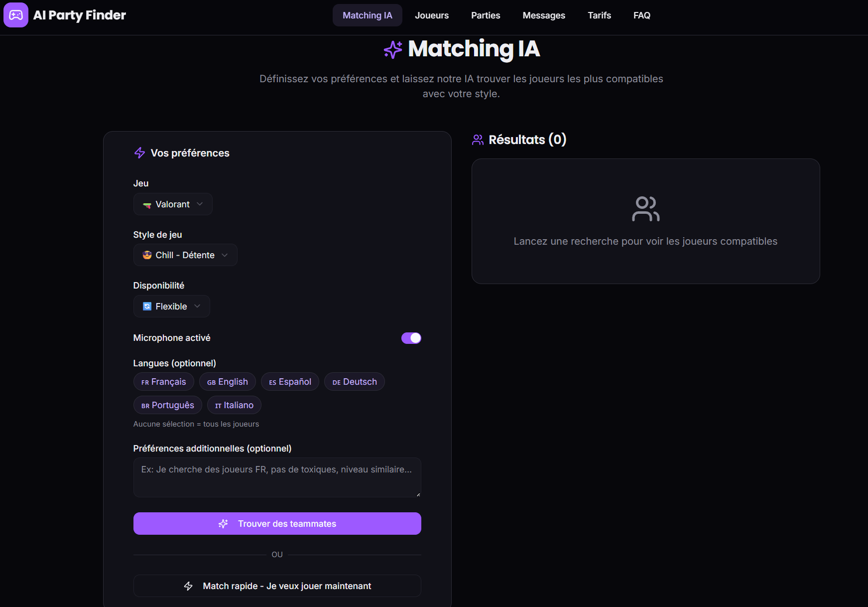Click the sparkle icon beside Matching IA title
The width and height of the screenshot is (868, 607).
coord(393,49)
